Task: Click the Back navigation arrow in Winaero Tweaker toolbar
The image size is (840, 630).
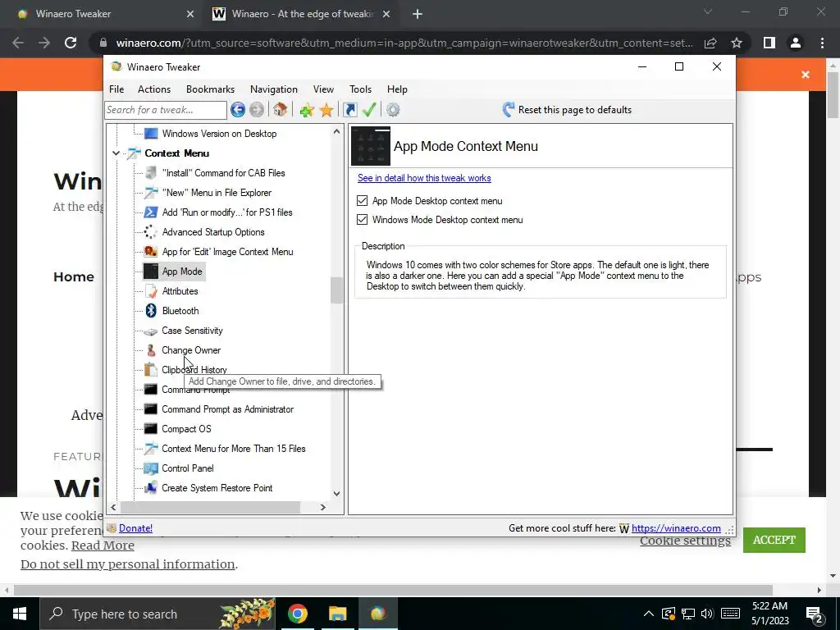Action: tap(238, 110)
